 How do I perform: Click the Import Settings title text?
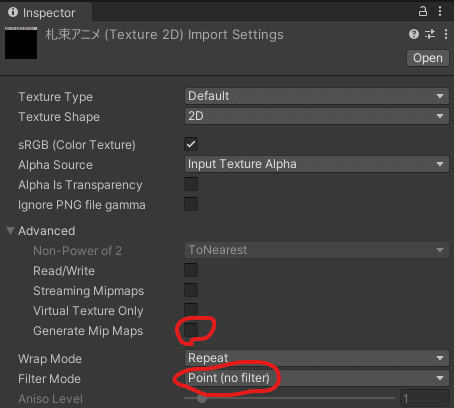(164, 35)
